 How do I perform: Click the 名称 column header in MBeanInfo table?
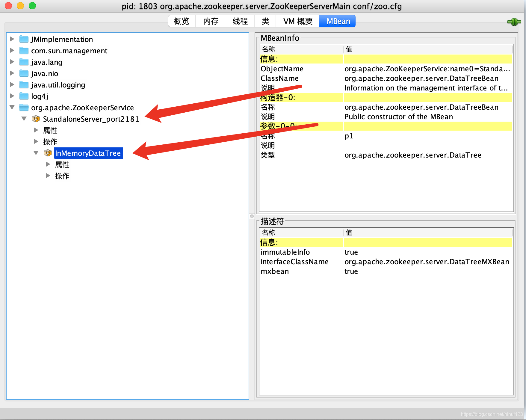301,49
